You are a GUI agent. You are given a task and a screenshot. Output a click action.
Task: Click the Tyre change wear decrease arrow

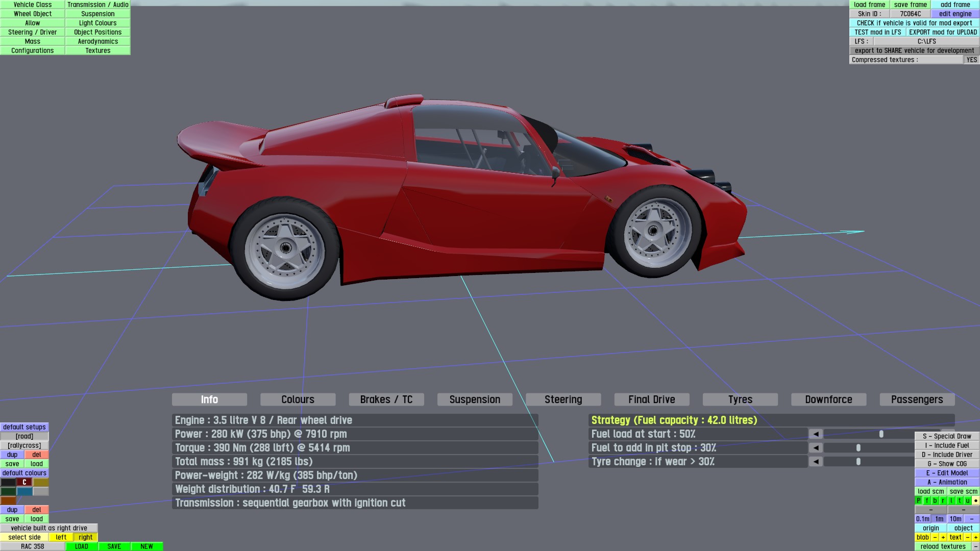816,462
